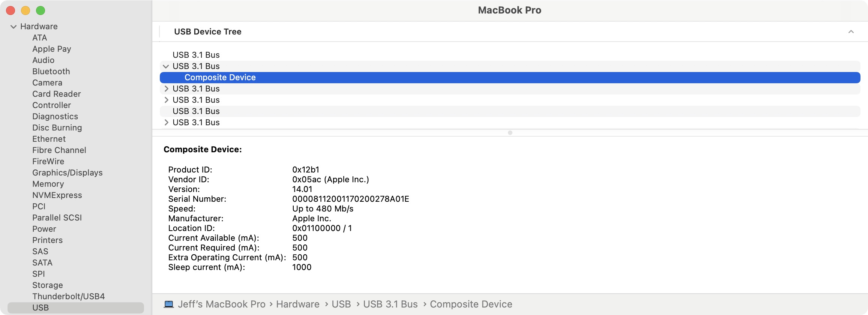
Task: Open Thunderbolt/USB4 in the sidebar
Action: pos(68,296)
